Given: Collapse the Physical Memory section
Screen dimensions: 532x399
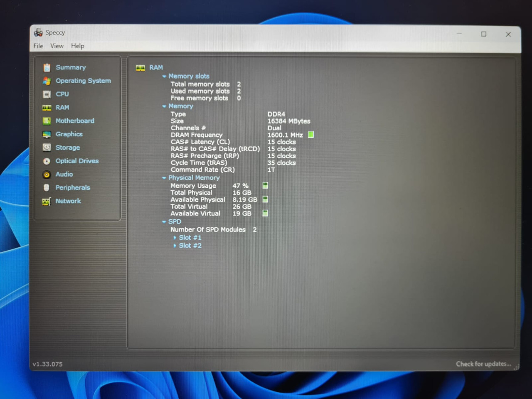Looking at the screenshot, I should click(164, 178).
